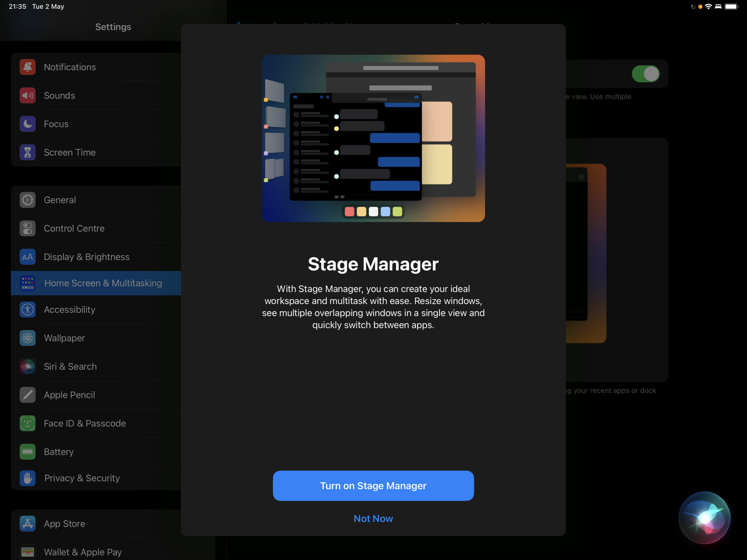
Task: Select Battery row
Action: click(96, 452)
